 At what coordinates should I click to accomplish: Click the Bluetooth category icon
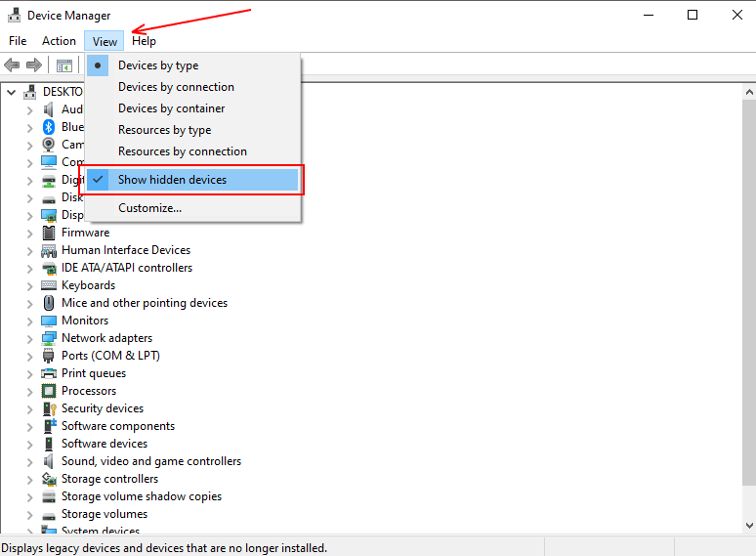click(49, 127)
